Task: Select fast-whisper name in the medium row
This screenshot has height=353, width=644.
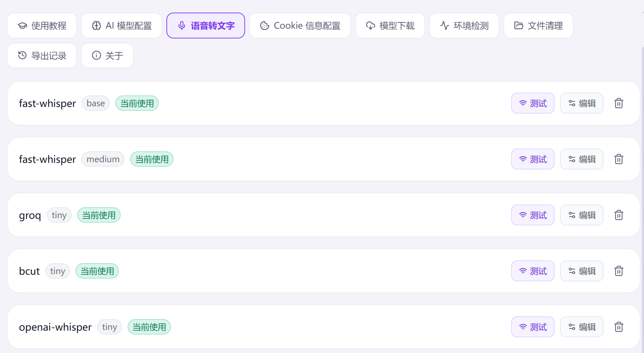Action: tap(47, 159)
